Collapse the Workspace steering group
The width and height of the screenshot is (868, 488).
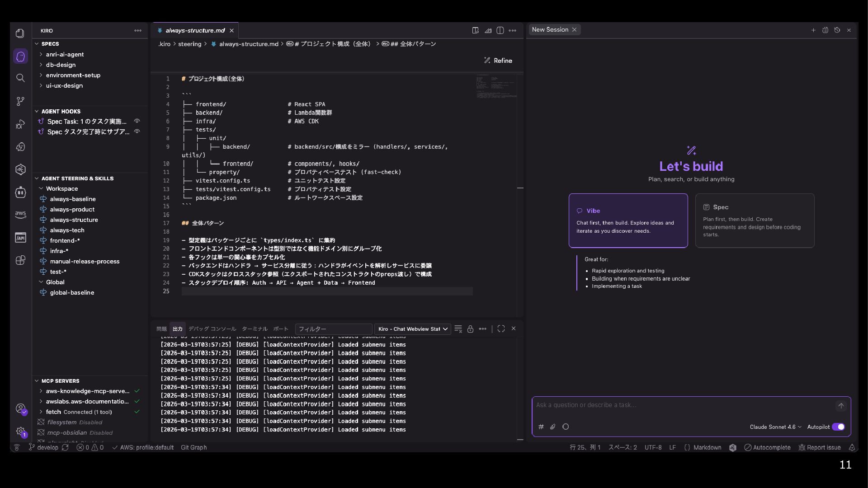pyautogui.click(x=41, y=188)
